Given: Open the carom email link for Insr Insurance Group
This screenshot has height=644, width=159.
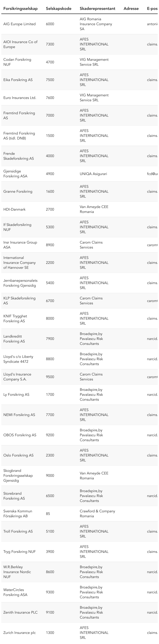Looking at the screenshot, I should point(152,245).
